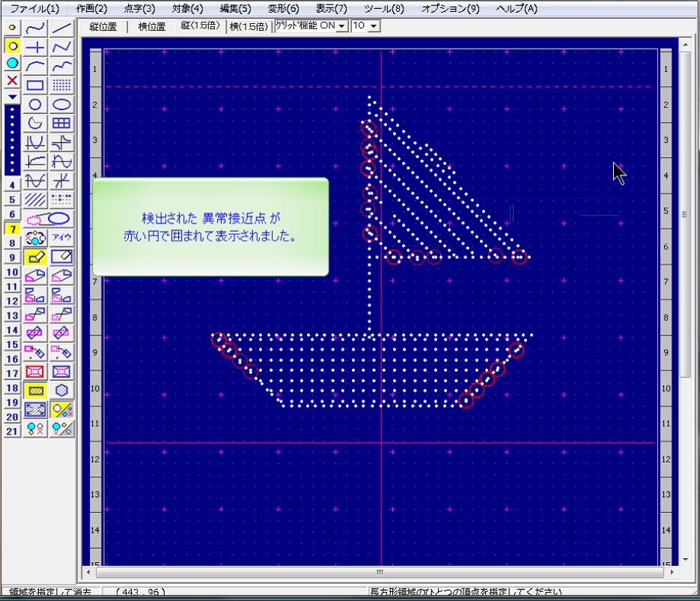Click the アイウ text input tool

point(62,238)
